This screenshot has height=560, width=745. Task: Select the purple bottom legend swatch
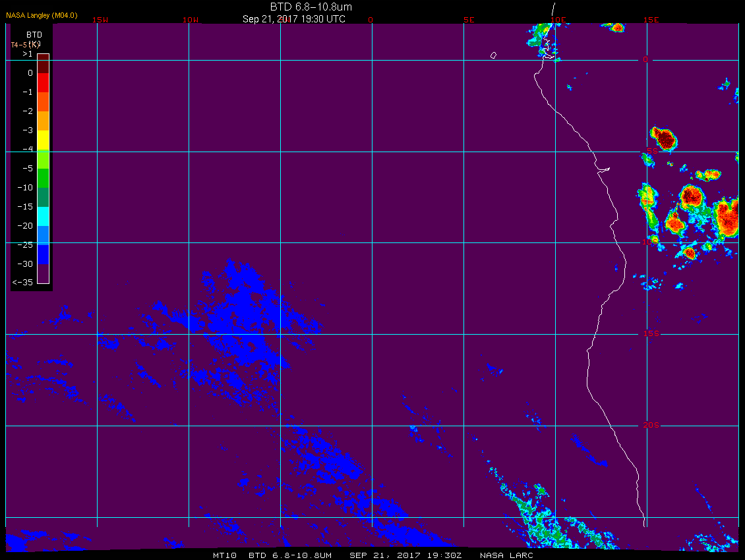point(44,273)
